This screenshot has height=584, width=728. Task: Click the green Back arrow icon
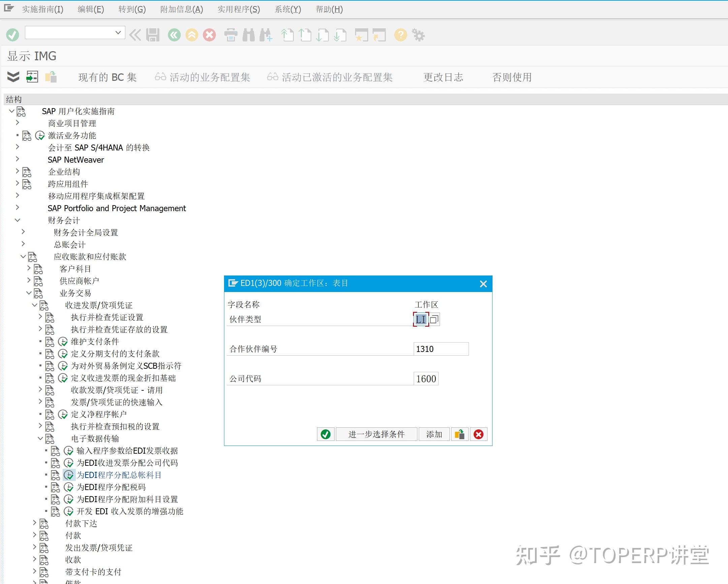[173, 35]
